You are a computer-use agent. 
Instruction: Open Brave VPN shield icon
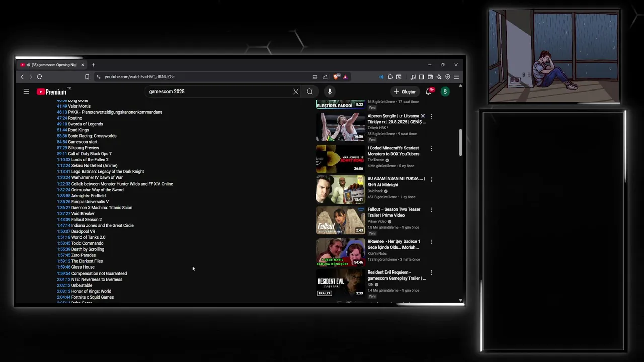tap(448, 77)
